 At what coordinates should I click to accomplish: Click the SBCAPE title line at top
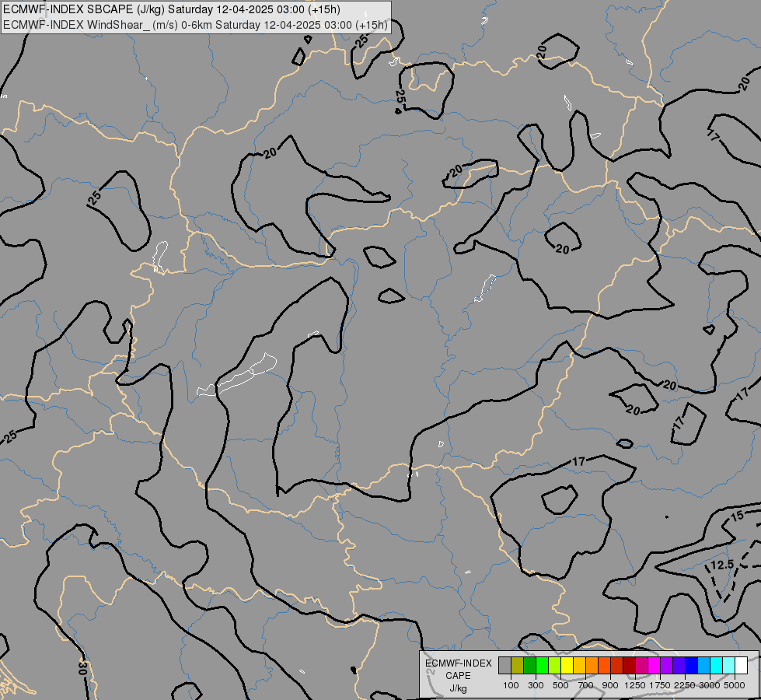click(x=171, y=9)
